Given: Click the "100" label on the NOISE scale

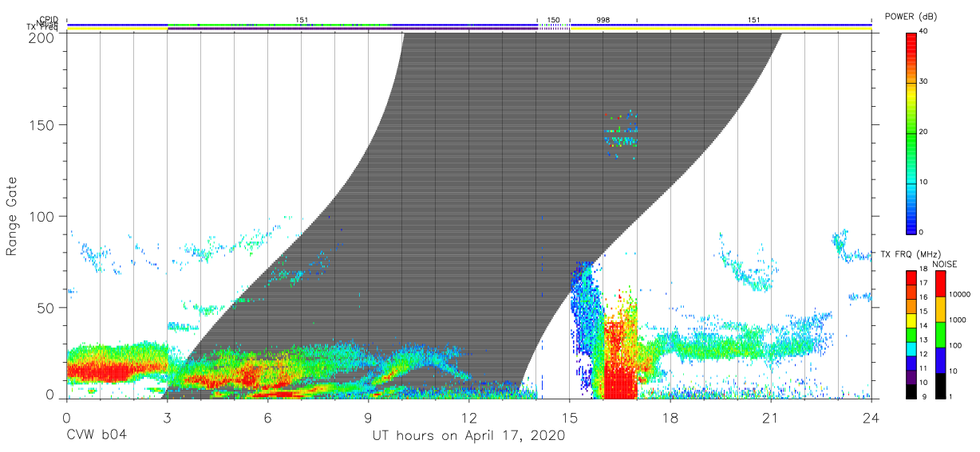Looking at the screenshot, I should [956, 346].
